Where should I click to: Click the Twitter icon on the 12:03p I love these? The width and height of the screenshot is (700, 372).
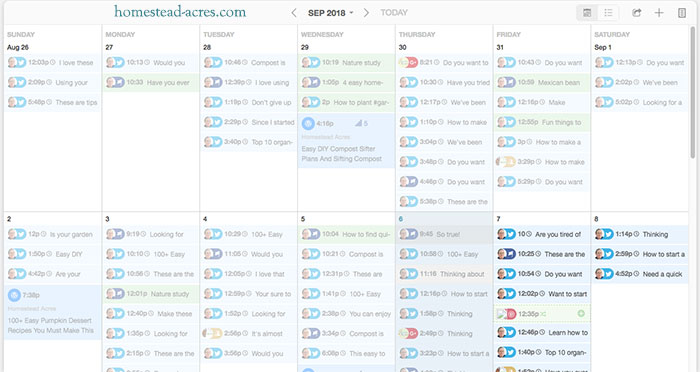pos(21,63)
